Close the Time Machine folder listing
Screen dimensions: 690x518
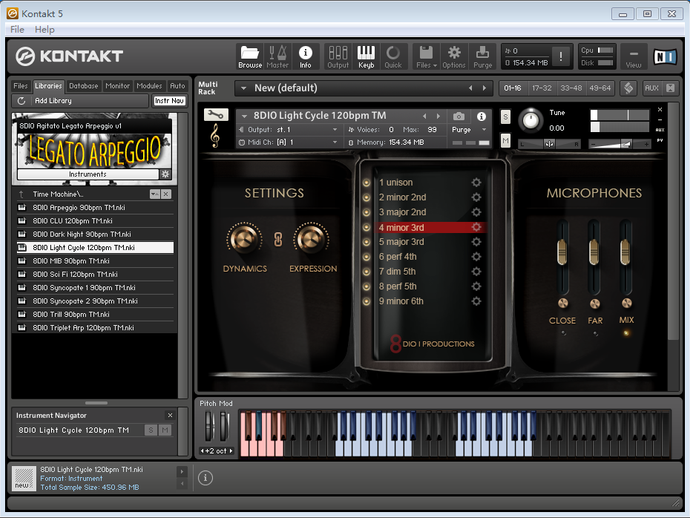pos(166,194)
